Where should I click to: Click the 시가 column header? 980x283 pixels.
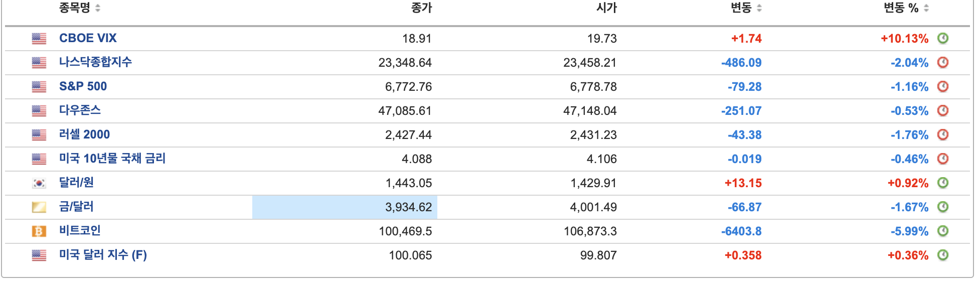coord(606,8)
